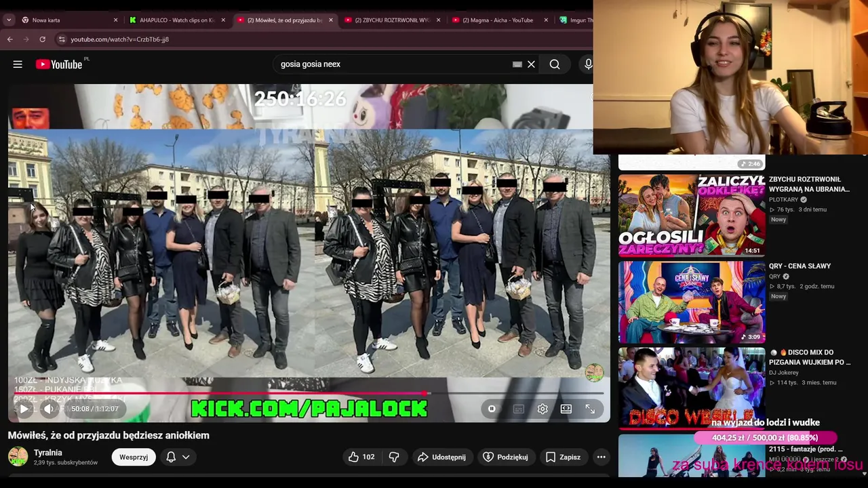Click the '2,39 tys. subskrybentów' count
This screenshot has width=868, height=488.
pos(66,463)
